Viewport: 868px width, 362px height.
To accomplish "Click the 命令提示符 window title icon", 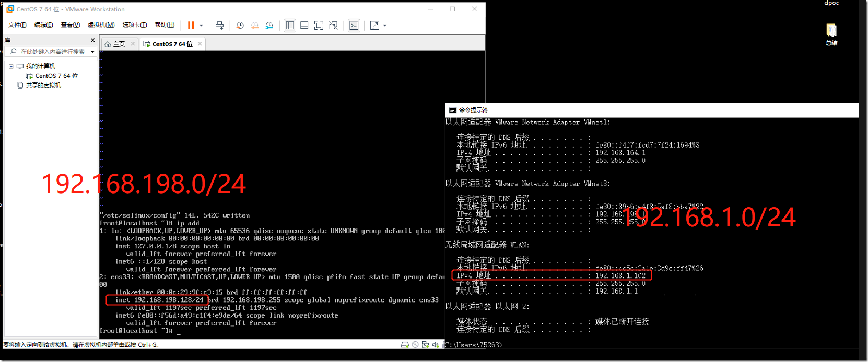I will click(x=453, y=111).
